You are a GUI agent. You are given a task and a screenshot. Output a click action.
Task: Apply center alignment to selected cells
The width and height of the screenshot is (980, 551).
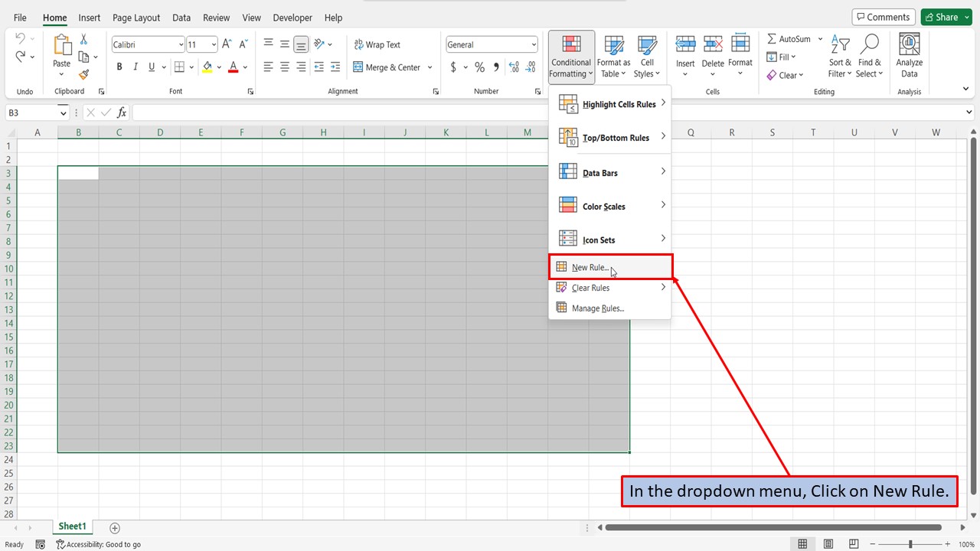coord(284,67)
